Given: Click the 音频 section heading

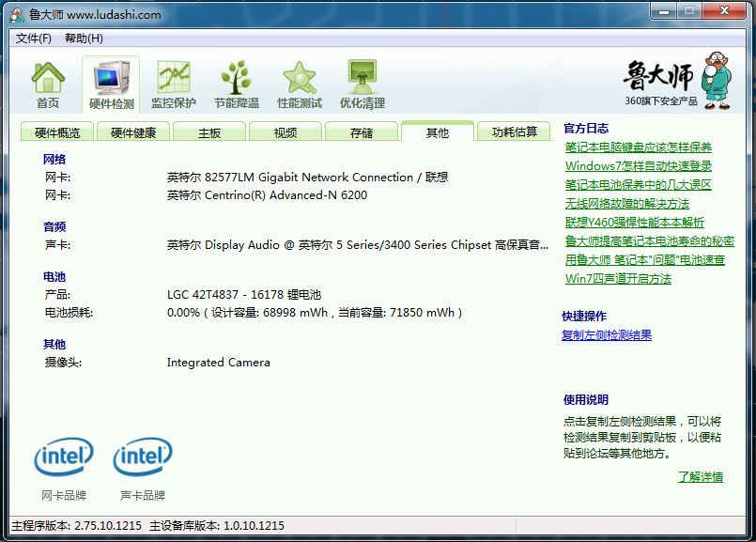Looking at the screenshot, I should click(x=54, y=227).
